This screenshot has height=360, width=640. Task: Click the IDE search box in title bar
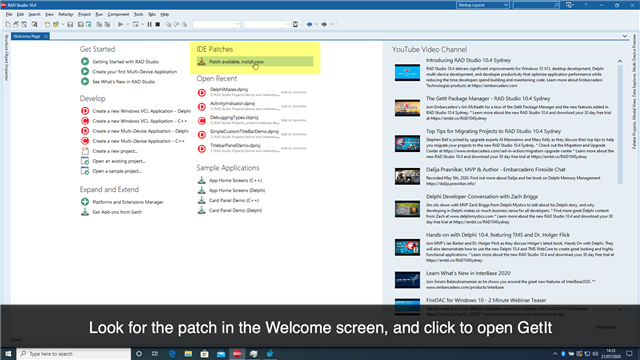click(536, 5)
